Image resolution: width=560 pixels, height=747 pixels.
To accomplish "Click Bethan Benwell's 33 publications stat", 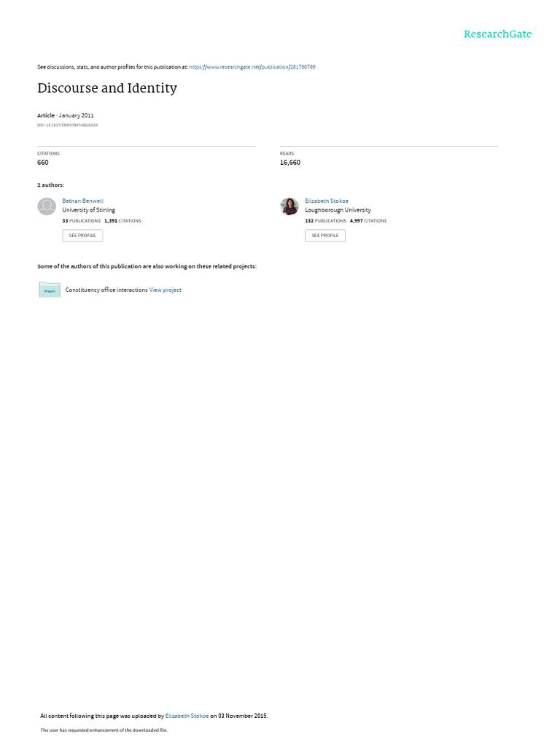I will pyautogui.click(x=82, y=221).
